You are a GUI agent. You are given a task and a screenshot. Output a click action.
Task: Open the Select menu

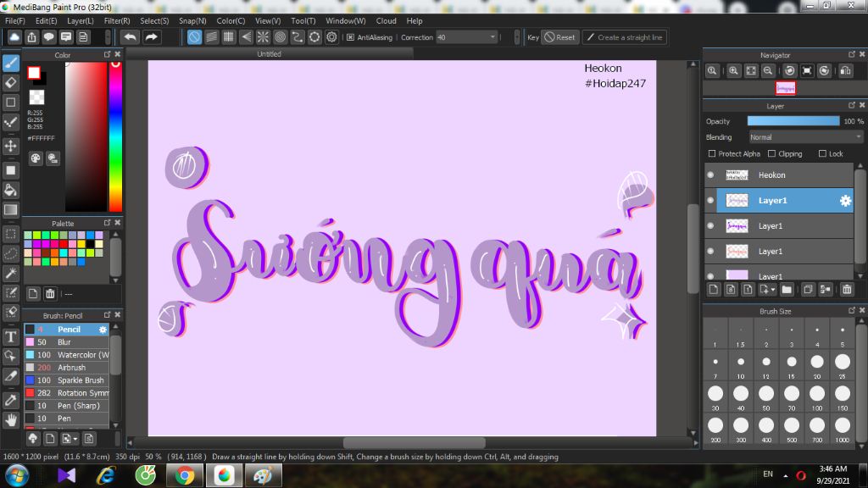pyautogui.click(x=154, y=20)
